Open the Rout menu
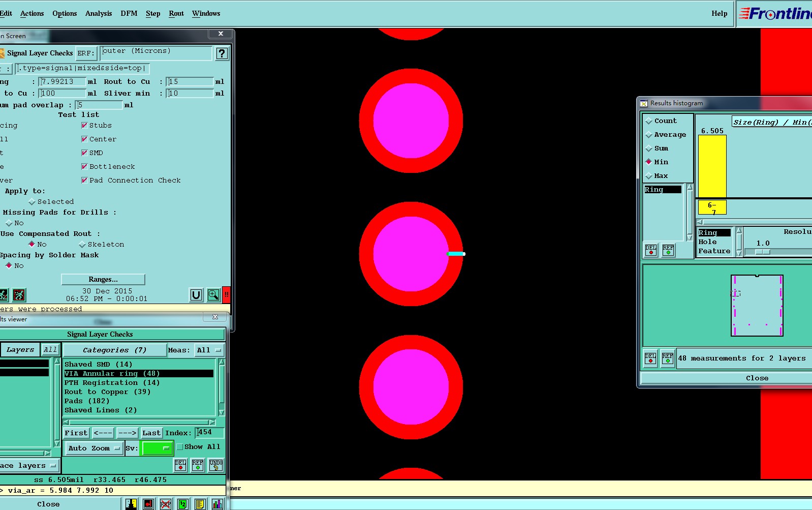Viewport: 812px width, 510px height. click(176, 14)
